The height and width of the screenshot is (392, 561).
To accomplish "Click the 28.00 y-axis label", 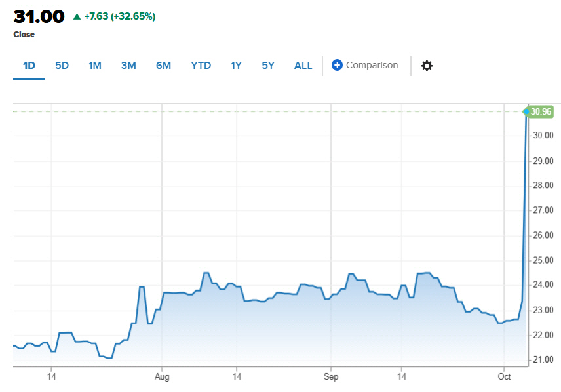I will (543, 186).
